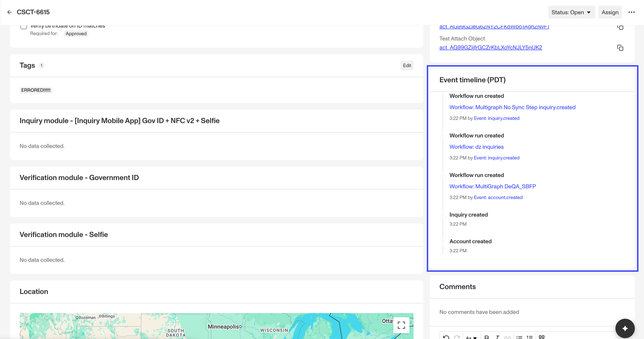This screenshot has width=644, height=339.
Task: Insert a link in the comment editor
Action: coord(508,337)
